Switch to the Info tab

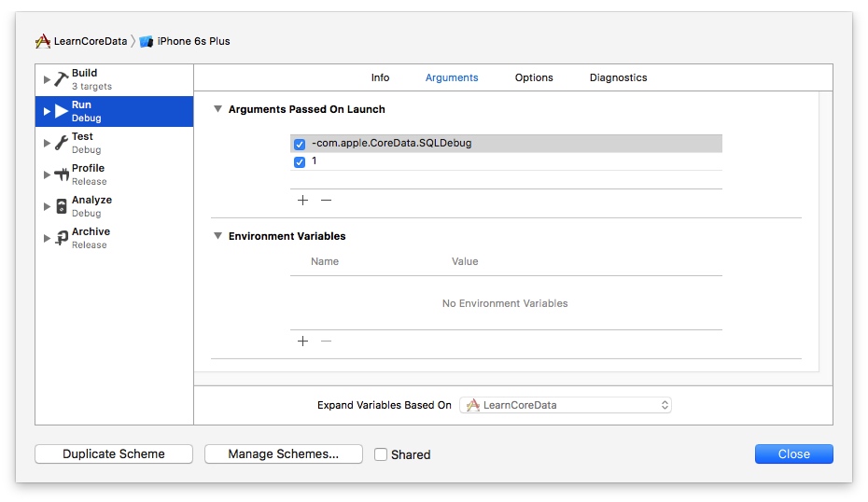[x=380, y=77]
